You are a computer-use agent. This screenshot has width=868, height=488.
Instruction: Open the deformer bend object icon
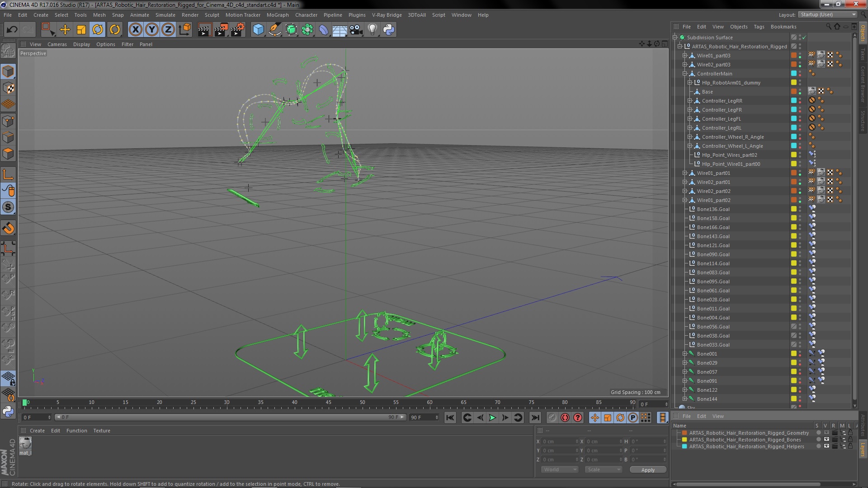click(x=324, y=30)
